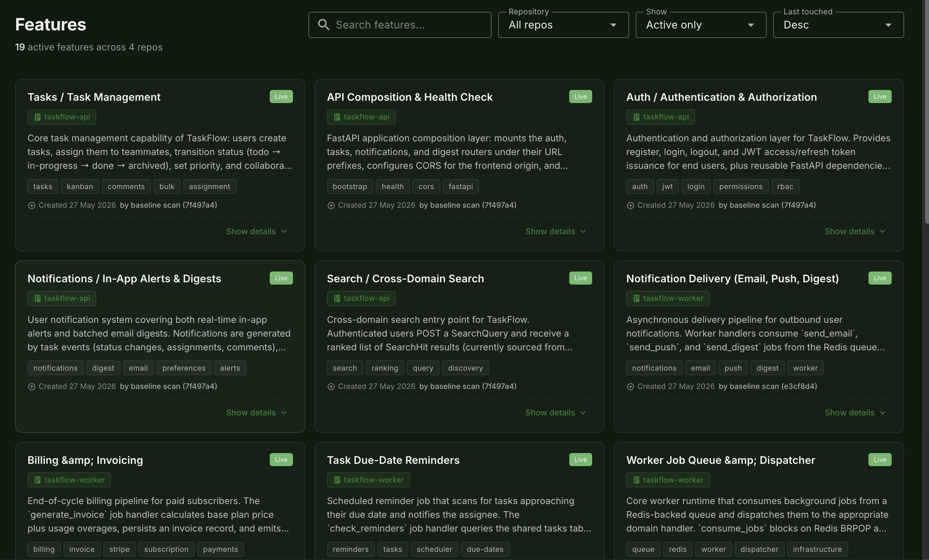Click Live badge on Billing & Invoicing card
The height and width of the screenshot is (560, 929).
281,459
